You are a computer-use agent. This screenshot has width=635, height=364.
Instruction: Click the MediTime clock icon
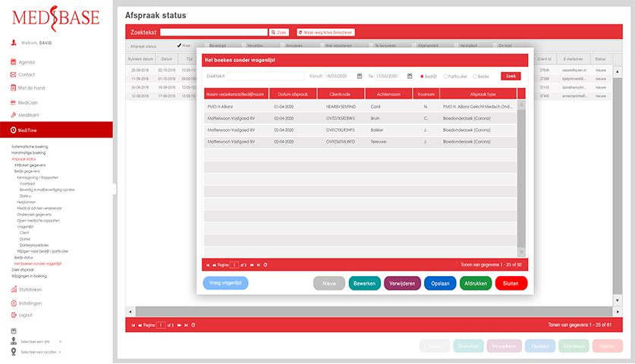[x=13, y=130]
